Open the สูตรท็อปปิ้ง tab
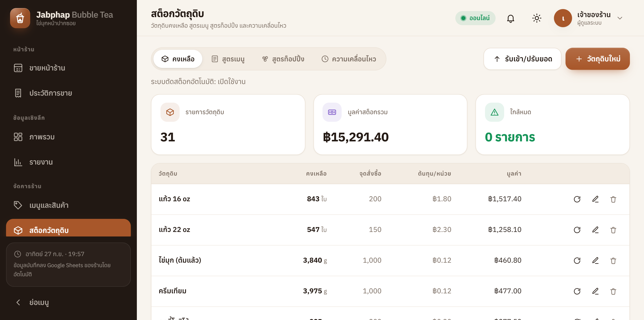This screenshot has height=320, width=644. pos(283,59)
